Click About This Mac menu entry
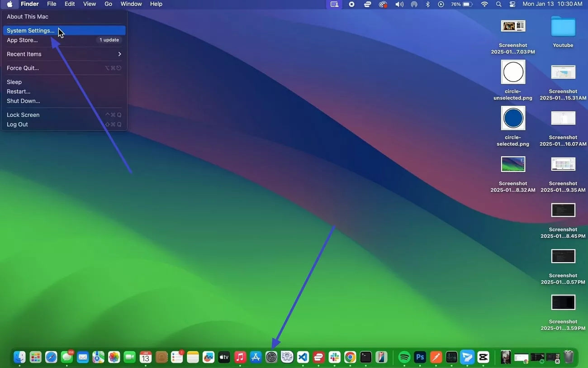 click(28, 16)
